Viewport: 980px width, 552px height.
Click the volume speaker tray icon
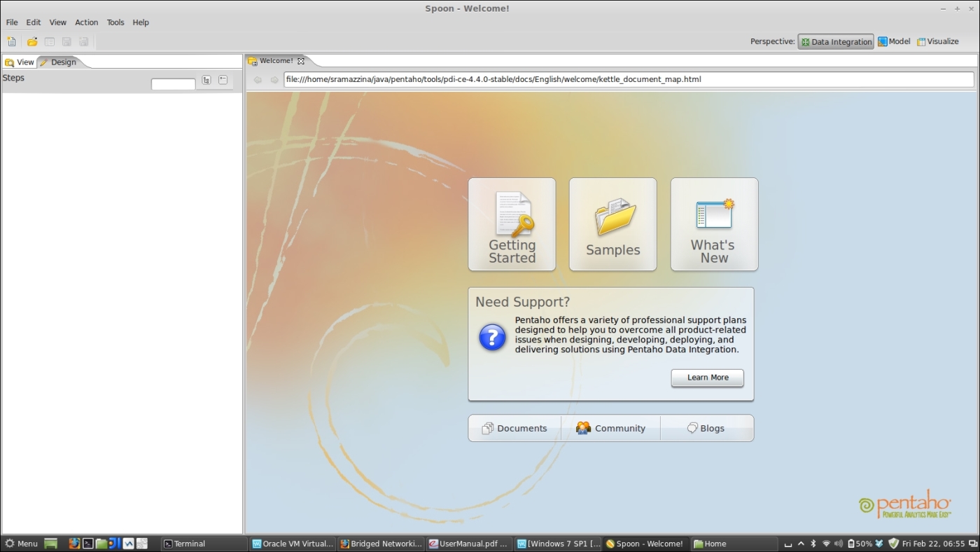point(839,544)
